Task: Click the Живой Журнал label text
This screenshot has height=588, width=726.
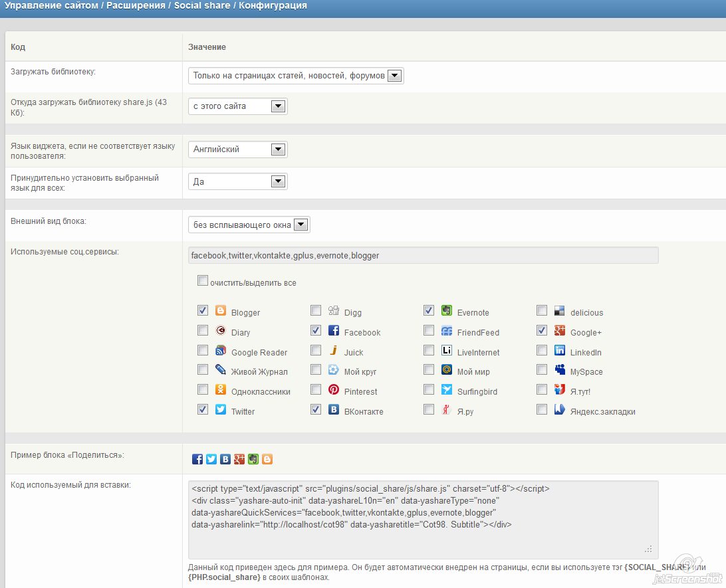Action: 259,372
